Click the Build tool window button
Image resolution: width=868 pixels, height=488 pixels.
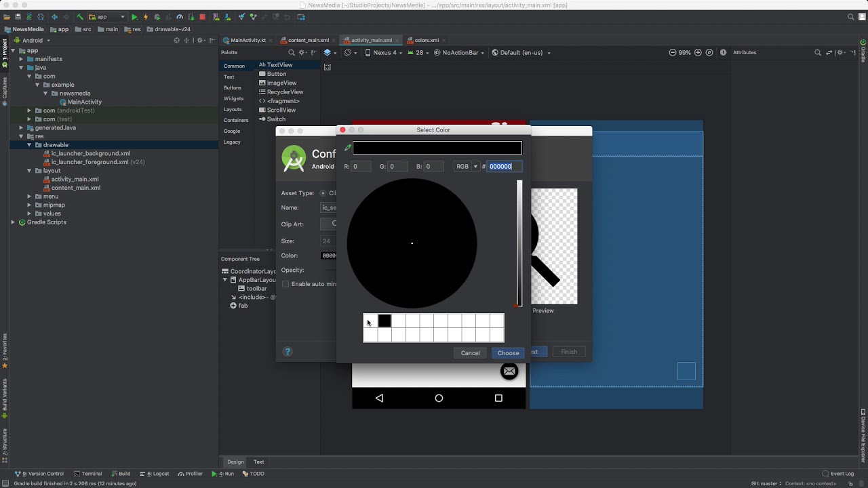121,474
